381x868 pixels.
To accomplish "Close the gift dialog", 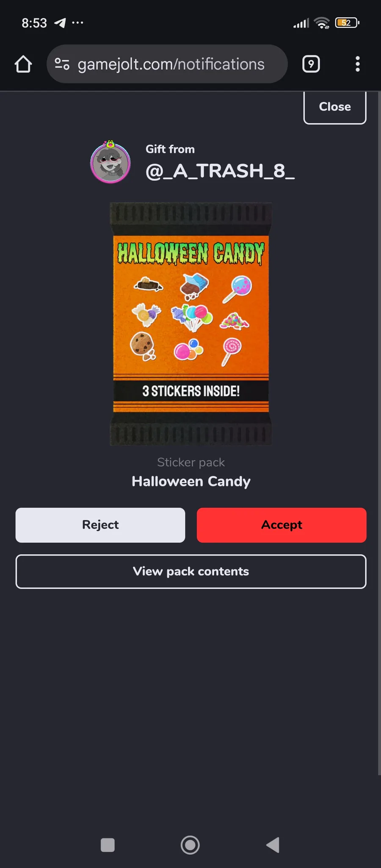I will [335, 107].
